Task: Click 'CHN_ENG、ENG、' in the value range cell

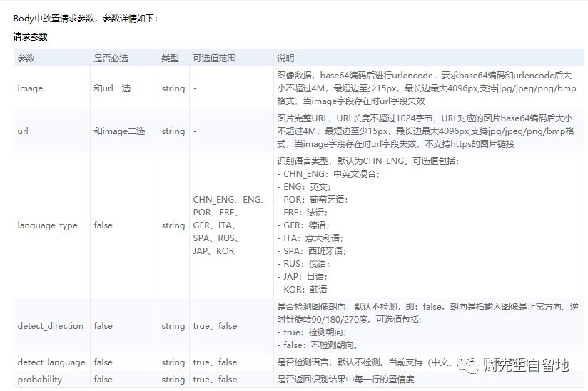Action: click(229, 200)
